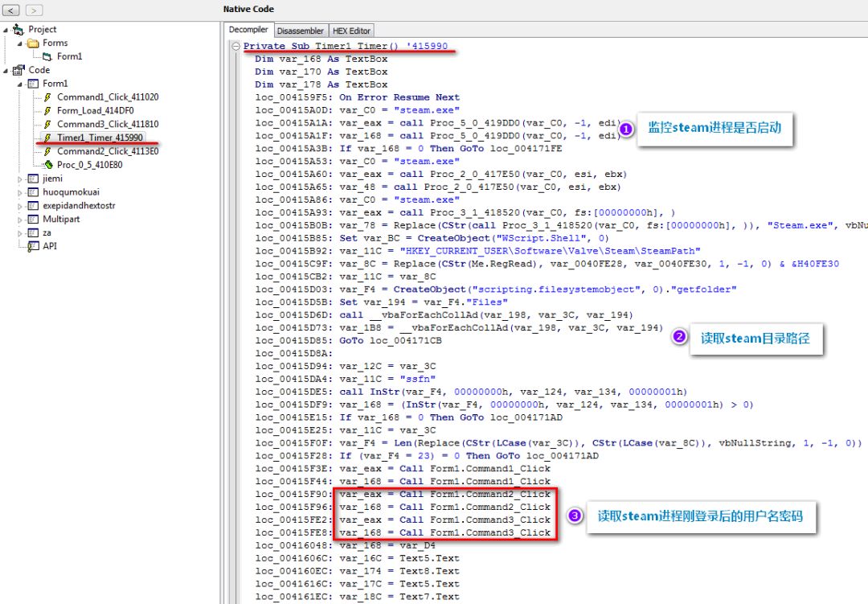The image size is (868, 604).
Task: Click the Form1 form icon under Forms
Action: (47, 56)
